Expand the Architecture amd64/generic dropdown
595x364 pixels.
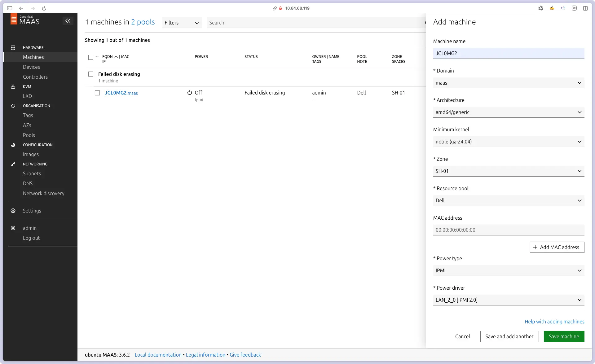509,112
